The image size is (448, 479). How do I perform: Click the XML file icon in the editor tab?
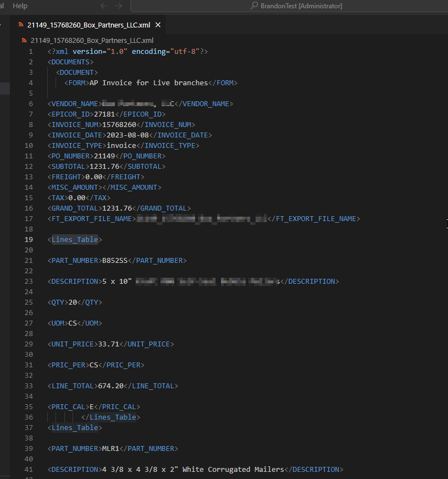click(21, 25)
